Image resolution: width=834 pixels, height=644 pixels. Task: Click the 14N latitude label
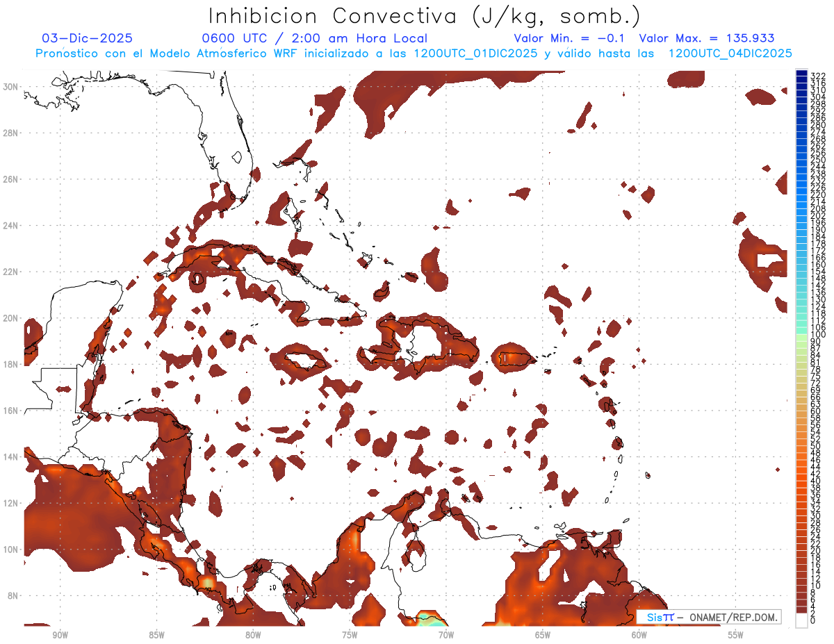(10, 456)
